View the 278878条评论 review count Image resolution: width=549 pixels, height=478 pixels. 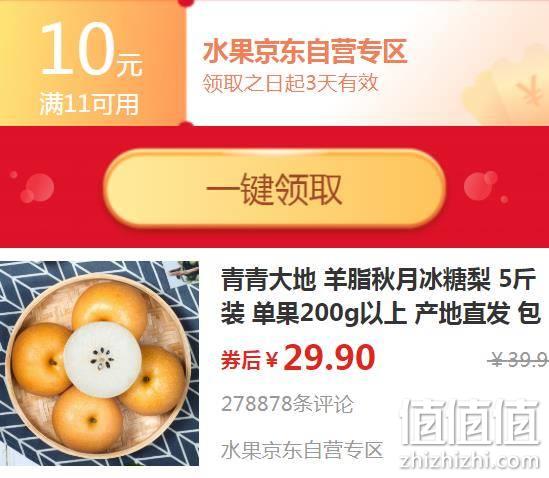point(287,404)
